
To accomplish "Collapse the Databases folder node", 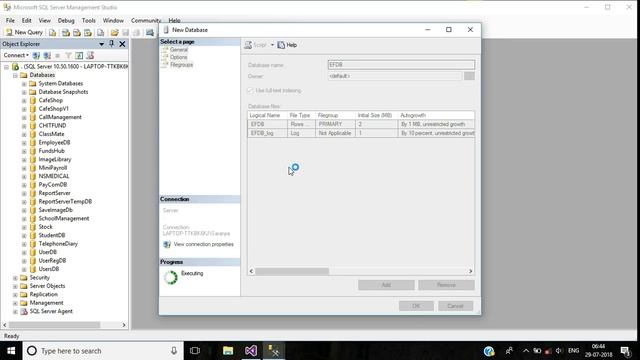I will click(x=15, y=75).
